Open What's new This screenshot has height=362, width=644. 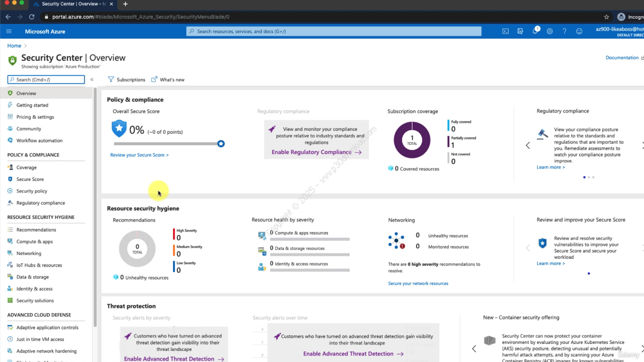click(168, 79)
